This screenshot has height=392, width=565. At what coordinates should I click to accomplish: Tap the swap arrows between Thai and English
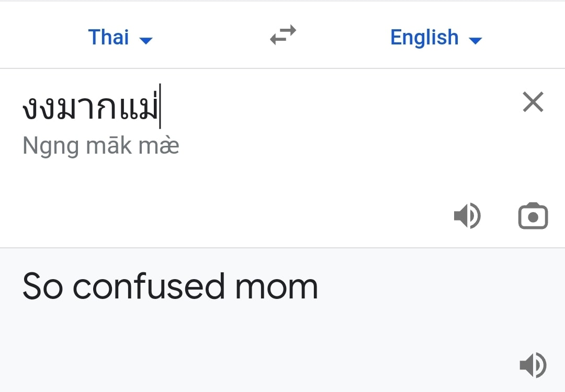click(282, 34)
